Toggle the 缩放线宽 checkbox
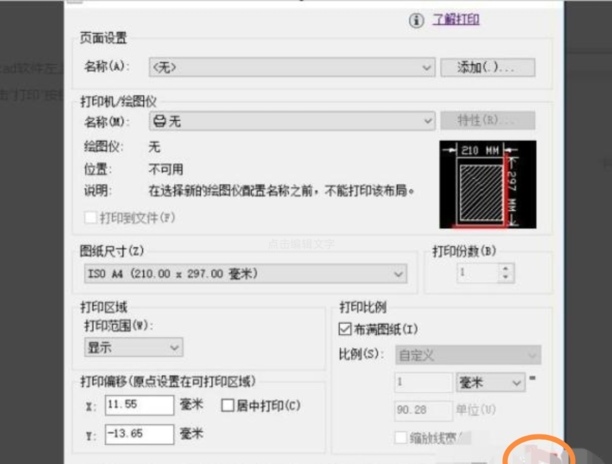612x464 pixels. point(401,437)
